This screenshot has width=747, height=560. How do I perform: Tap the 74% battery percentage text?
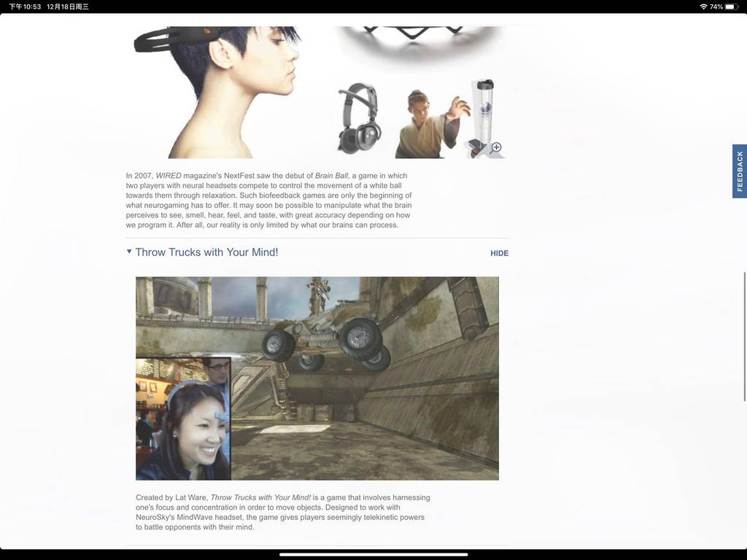716,7
